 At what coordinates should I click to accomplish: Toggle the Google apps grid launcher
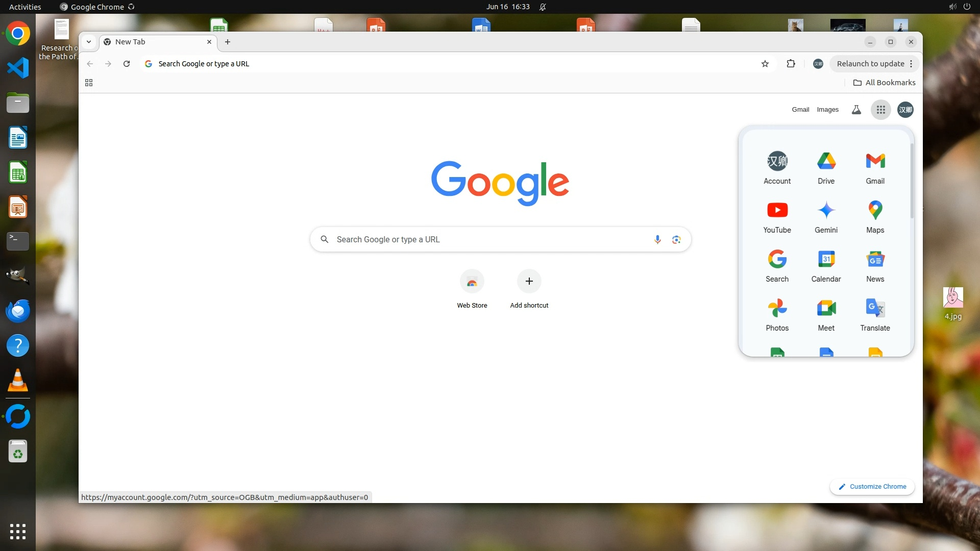tap(880, 110)
